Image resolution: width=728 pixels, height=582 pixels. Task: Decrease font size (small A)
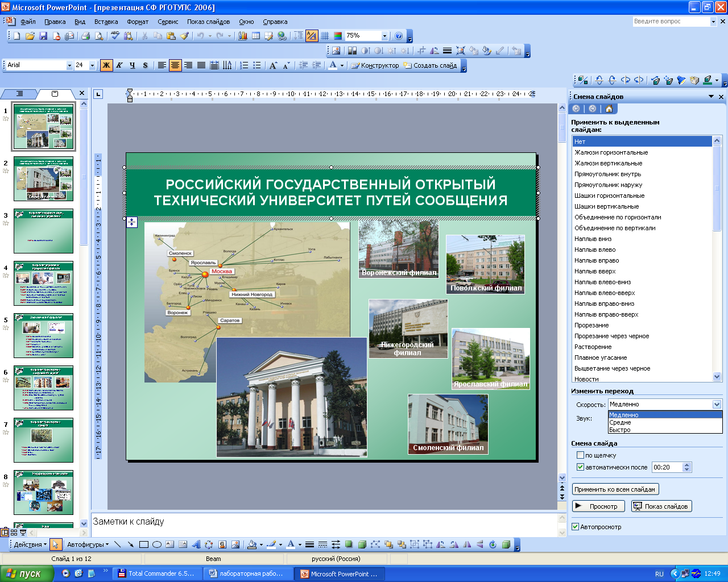[287, 65]
